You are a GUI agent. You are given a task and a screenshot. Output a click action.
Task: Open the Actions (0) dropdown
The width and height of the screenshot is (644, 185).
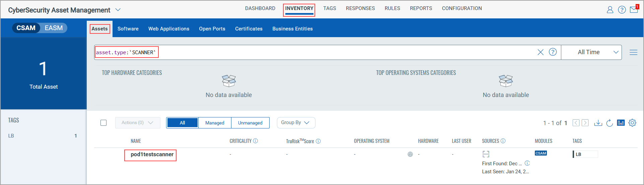138,123
